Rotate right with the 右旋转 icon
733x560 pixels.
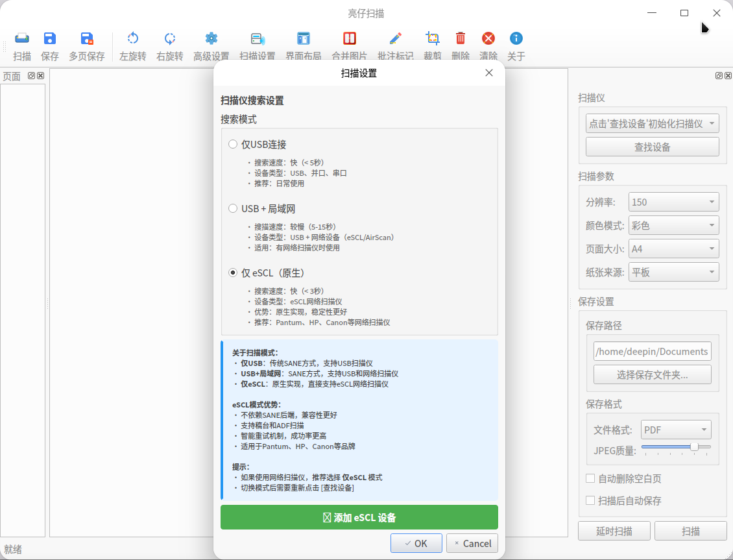point(170,38)
